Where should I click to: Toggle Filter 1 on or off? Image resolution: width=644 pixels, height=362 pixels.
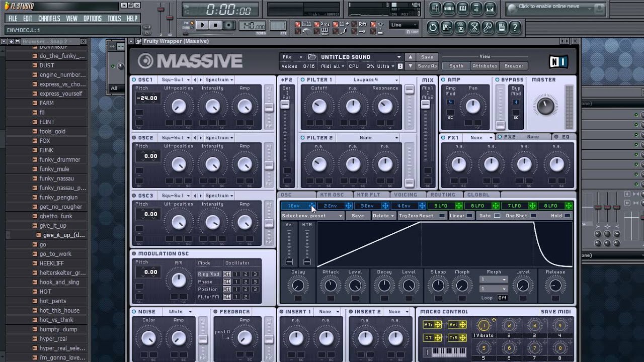303,79
